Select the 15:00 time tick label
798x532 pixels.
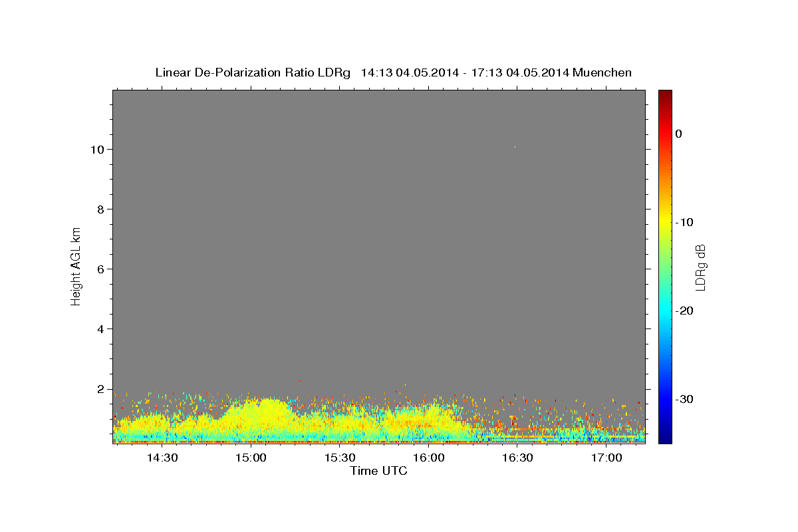tap(251, 458)
